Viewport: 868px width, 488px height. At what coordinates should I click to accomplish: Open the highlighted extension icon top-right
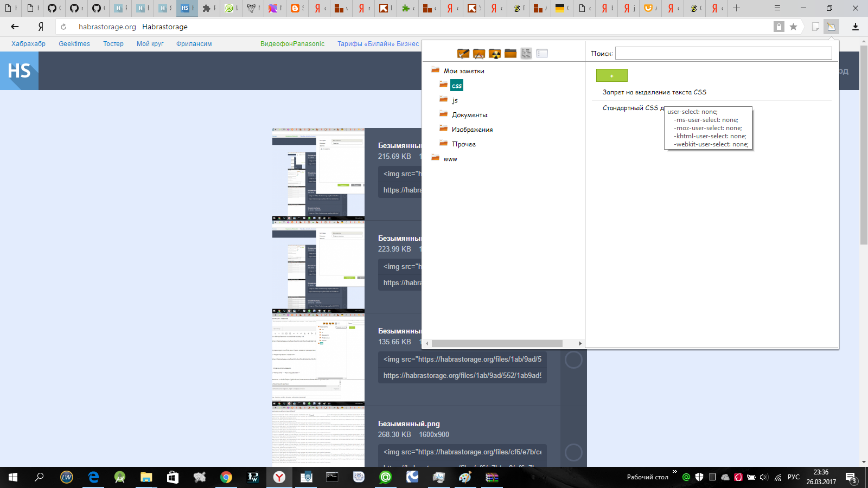(x=831, y=26)
